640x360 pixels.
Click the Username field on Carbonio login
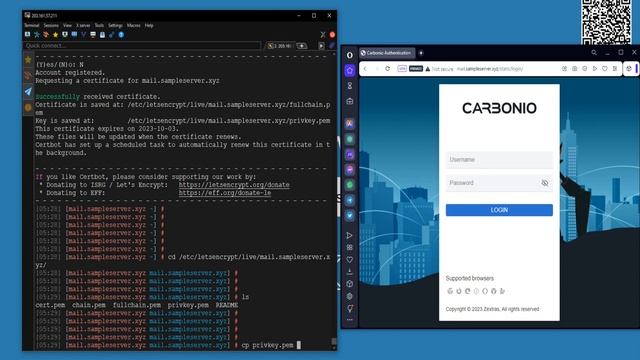(x=499, y=160)
